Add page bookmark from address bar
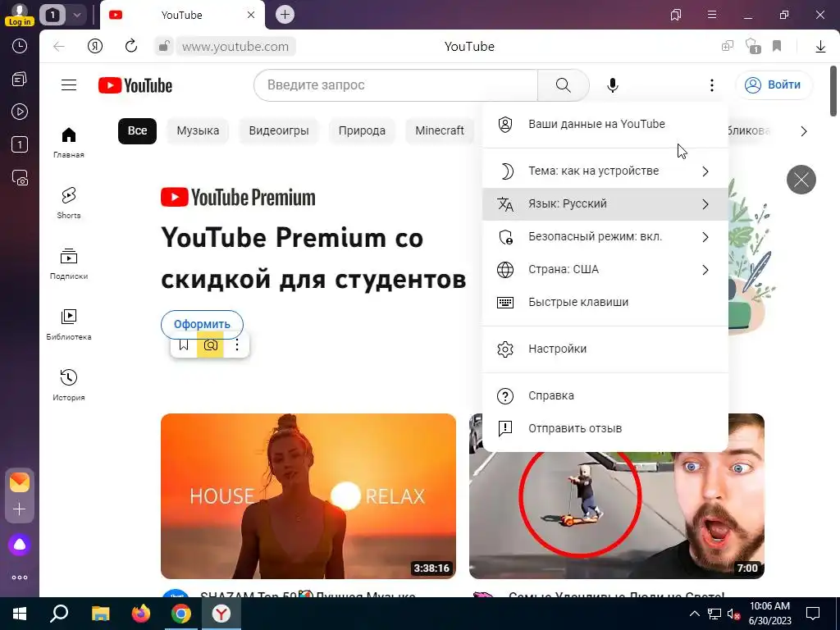The image size is (840, 630). click(x=777, y=47)
